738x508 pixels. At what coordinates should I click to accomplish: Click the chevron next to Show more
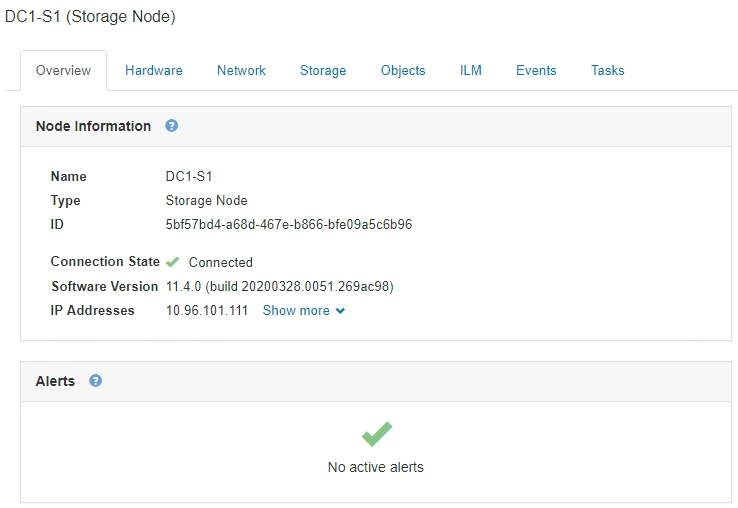point(341,311)
